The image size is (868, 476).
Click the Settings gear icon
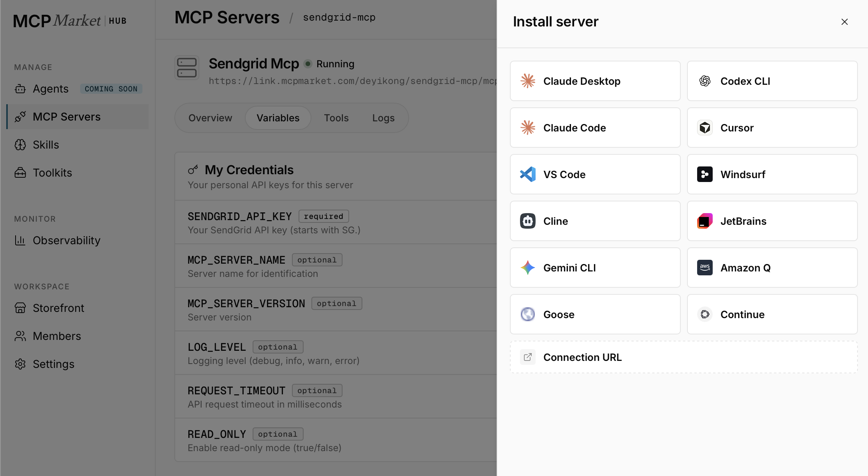pyautogui.click(x=20, y=364)
